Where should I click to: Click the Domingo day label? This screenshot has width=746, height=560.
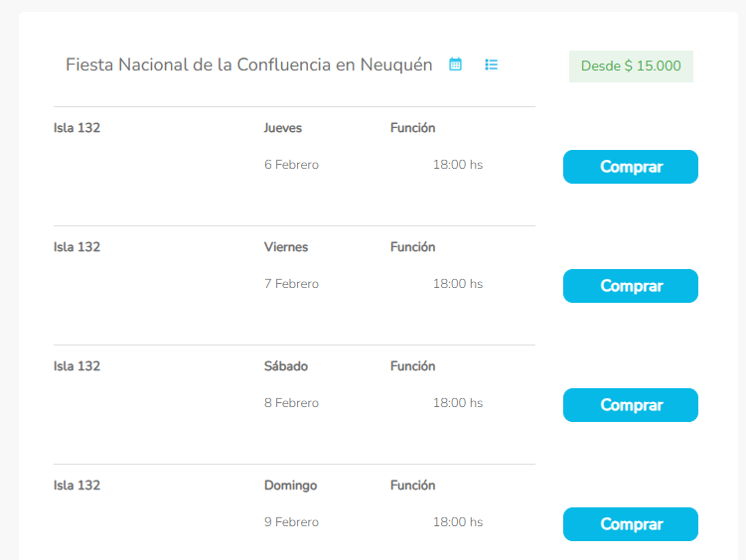(x=290, y=486)
